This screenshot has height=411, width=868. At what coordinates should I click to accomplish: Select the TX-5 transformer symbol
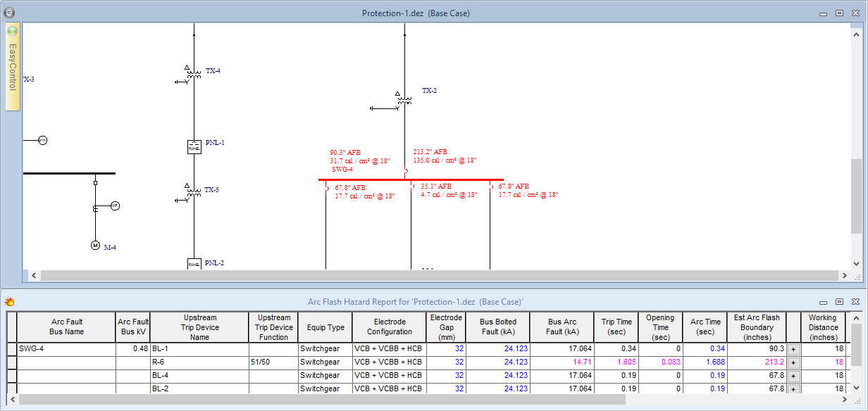[x=194, y=192]
